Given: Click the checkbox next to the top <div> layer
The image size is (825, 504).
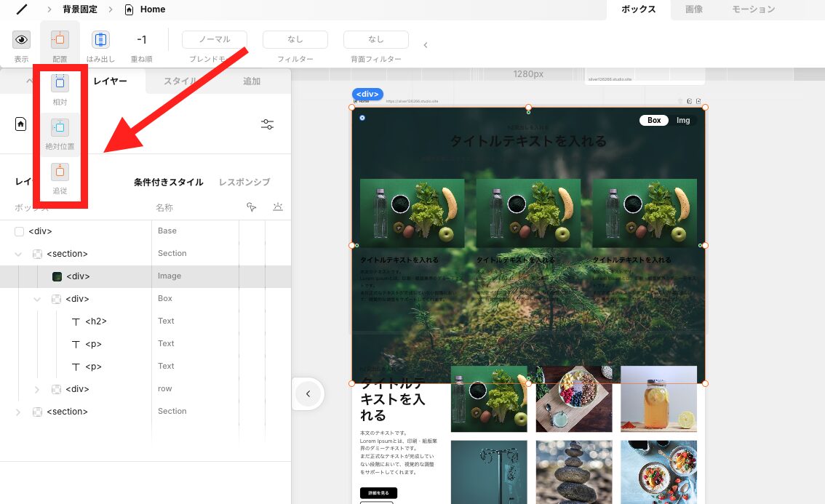Looking at the screenshot, I should coord(18,231).
